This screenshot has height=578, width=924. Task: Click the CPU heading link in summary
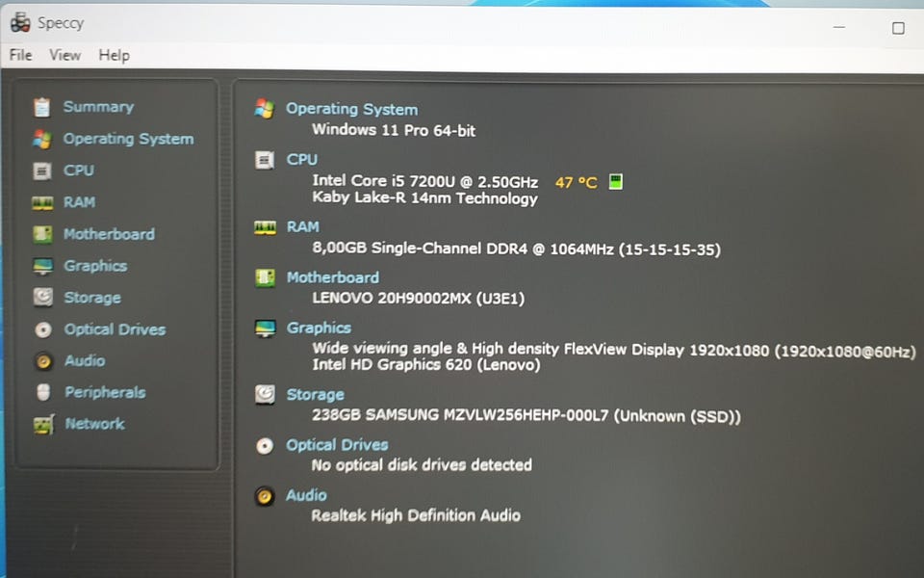301,159
